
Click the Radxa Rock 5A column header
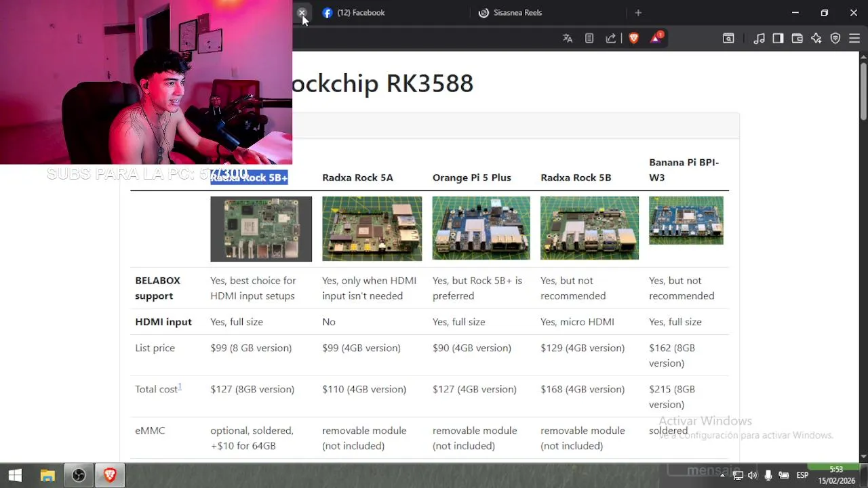click(x=357, y=178)
